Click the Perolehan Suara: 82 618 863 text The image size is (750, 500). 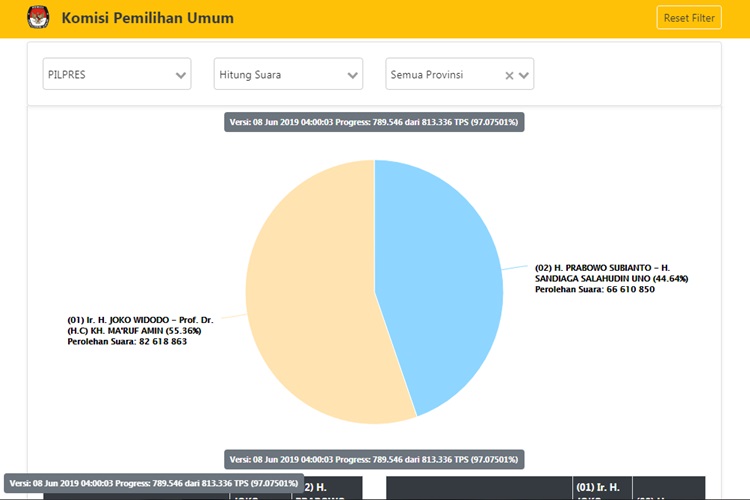pyautogui.click(x=127, y=342)
